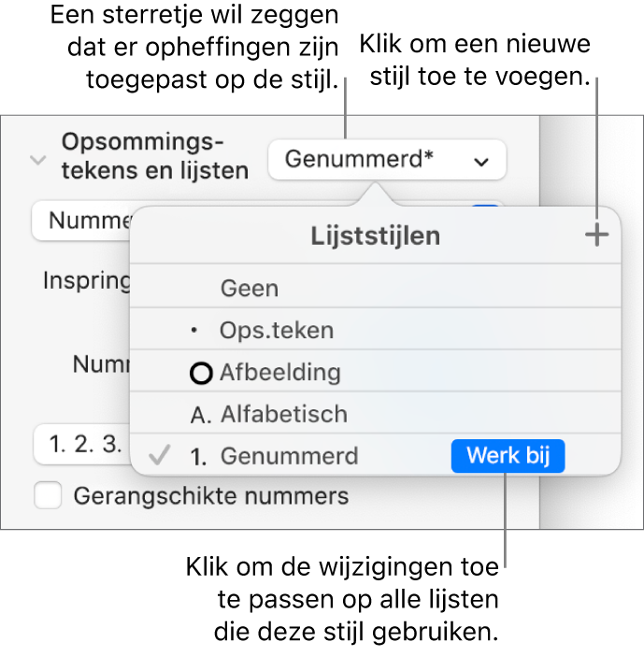Screen dimensions: 644x656
Task: Enable the Gerangschikte nummers checkbox
Action: (x=48, y=495)
